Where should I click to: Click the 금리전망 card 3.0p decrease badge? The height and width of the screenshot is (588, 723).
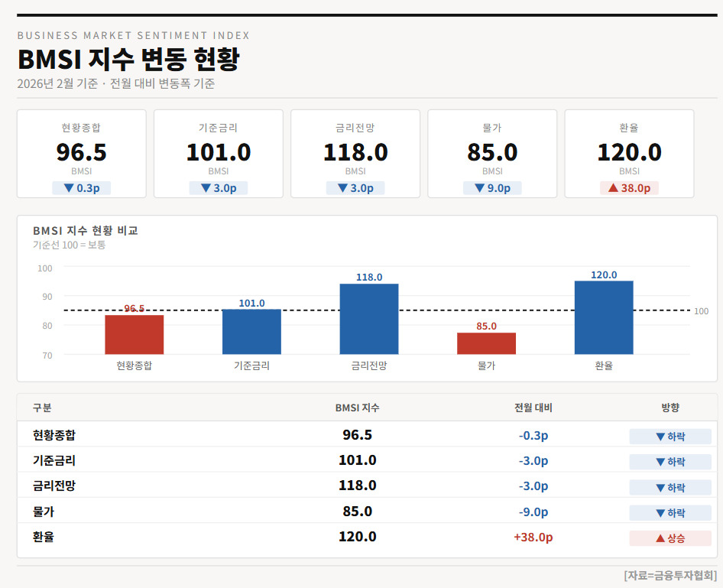(355, 188)
